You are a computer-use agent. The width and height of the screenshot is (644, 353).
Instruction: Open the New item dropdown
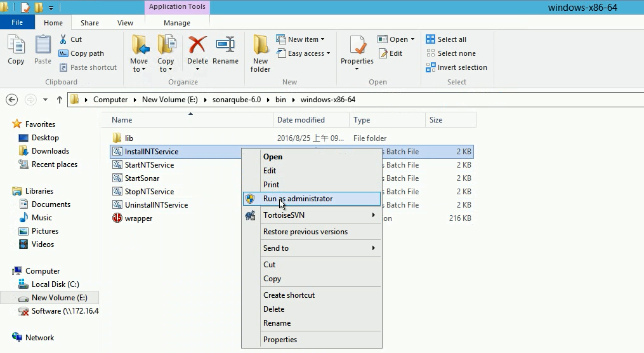point(300,39)
